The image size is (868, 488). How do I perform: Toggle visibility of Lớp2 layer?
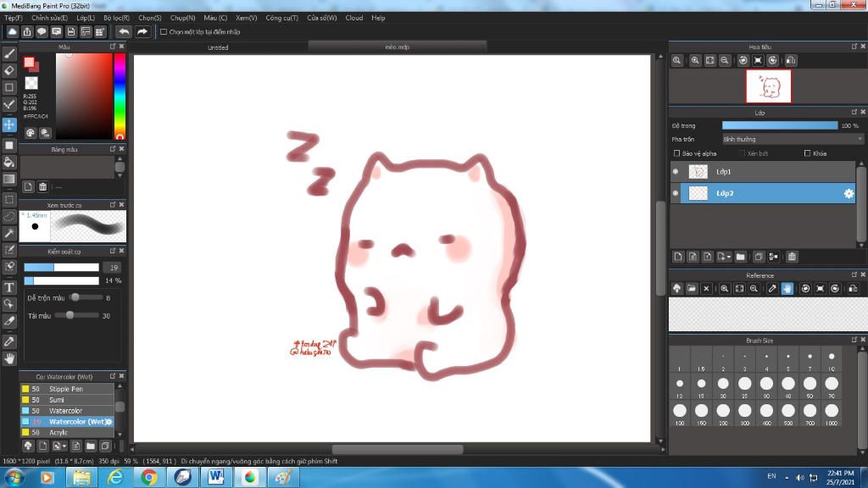tap(676, 193)
